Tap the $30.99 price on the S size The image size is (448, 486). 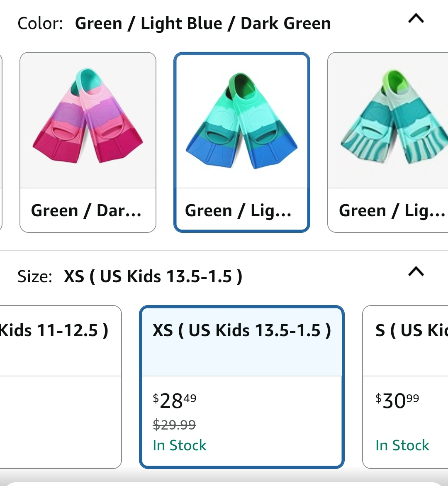coord(397,401)
